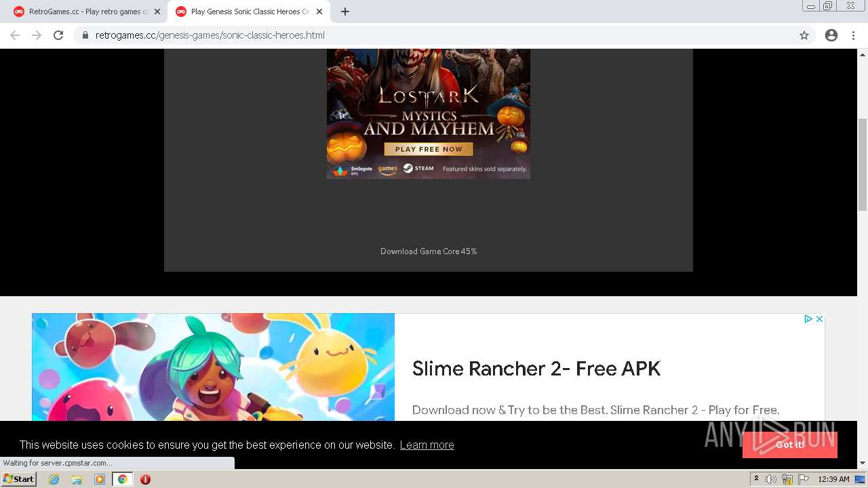Image resolution: width=868 pixels, height=488 pixels.
Task: Click the Slime Rancher ad description text
Action: [x=595, y=410]
